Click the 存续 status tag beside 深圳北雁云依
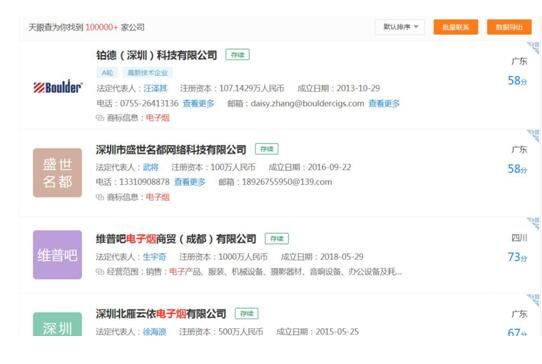The width and height of the screenshot is (542, 364). coord(247,314)
